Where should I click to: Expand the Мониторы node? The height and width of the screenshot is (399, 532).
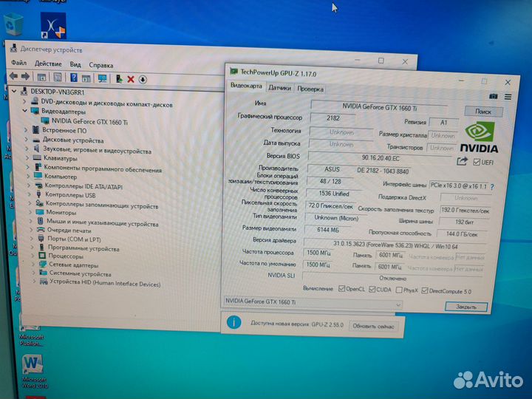click(x=30, y=212)
